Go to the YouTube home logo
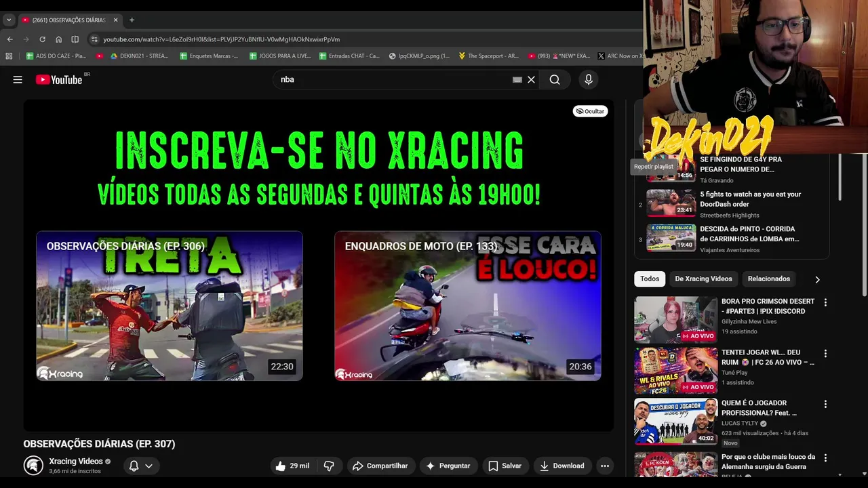This screenshot has height=488, width=868. (59, 79)
